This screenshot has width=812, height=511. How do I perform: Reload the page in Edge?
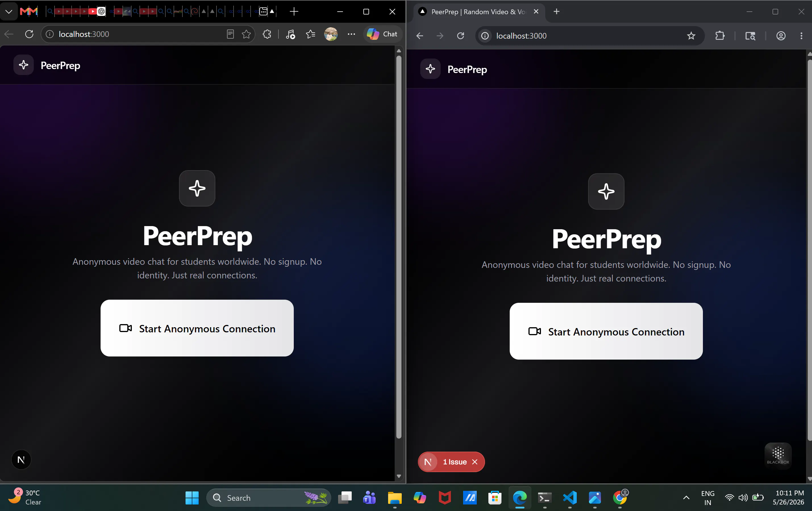tap(29, 34)
